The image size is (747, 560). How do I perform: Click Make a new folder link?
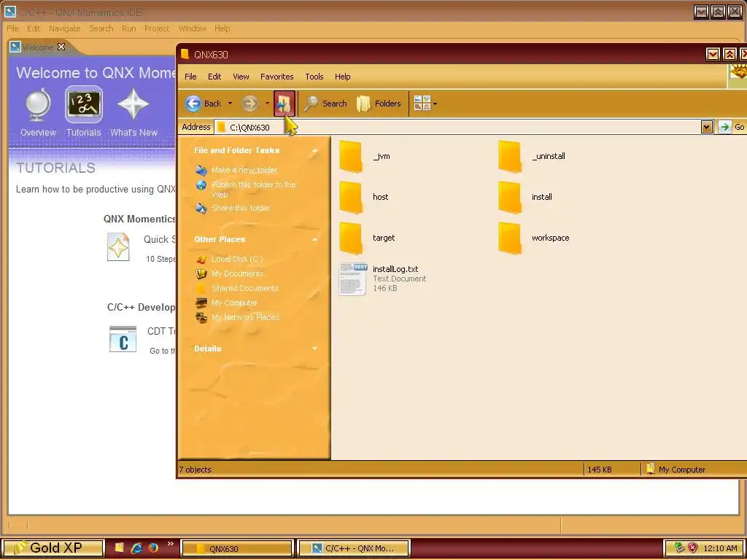[244, 170]
